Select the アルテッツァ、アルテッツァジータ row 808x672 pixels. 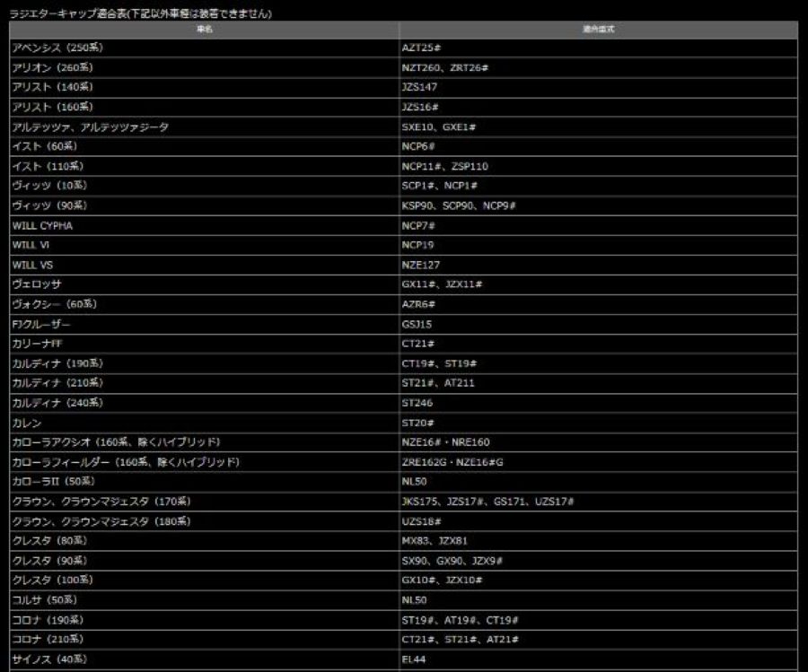[90, 127]
